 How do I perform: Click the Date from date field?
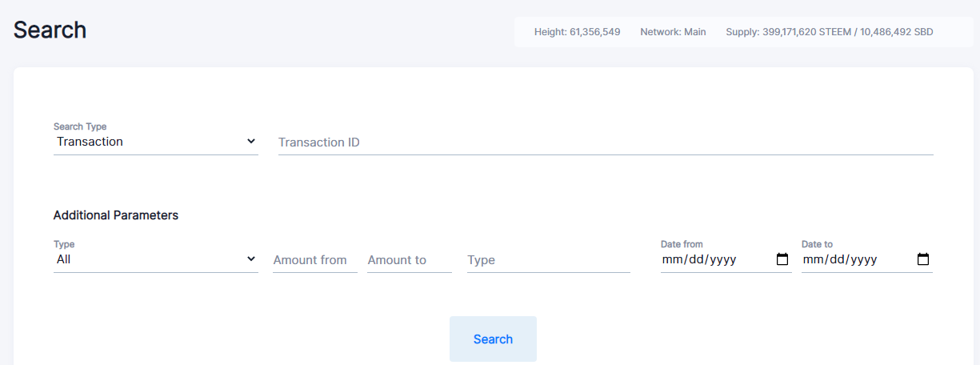726,260
